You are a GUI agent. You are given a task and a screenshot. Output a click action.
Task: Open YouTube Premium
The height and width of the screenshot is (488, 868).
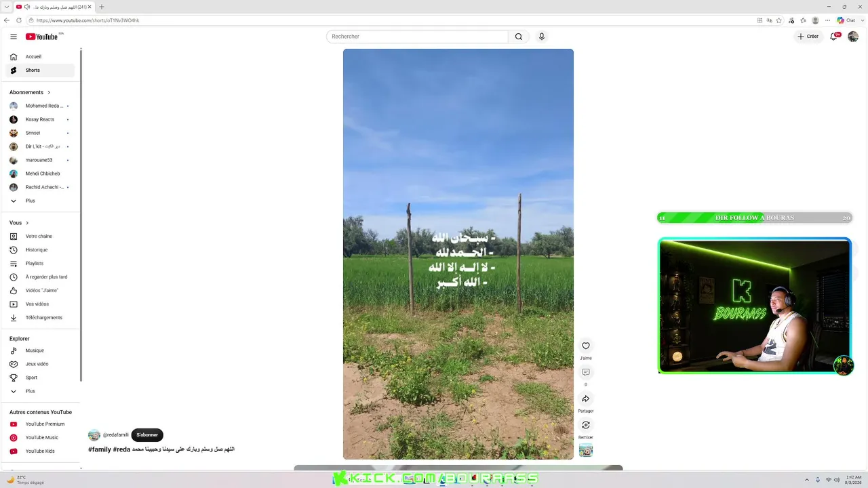pyautogui.click(x=40, y=424)
